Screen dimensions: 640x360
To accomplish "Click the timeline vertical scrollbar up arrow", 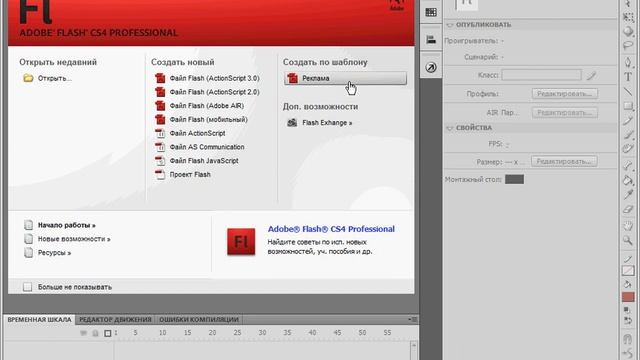I will click(414, 346).
